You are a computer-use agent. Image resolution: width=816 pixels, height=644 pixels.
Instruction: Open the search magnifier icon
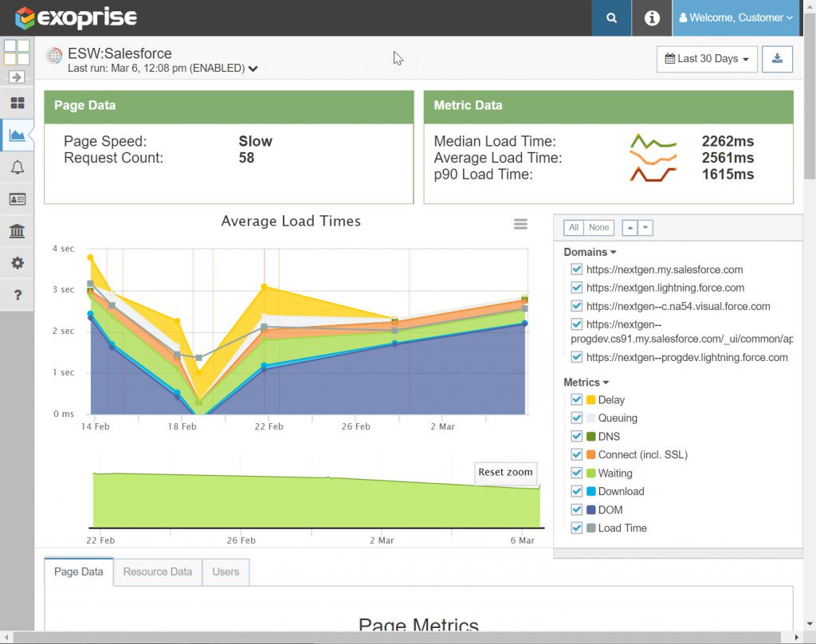[x=611, y=18]
